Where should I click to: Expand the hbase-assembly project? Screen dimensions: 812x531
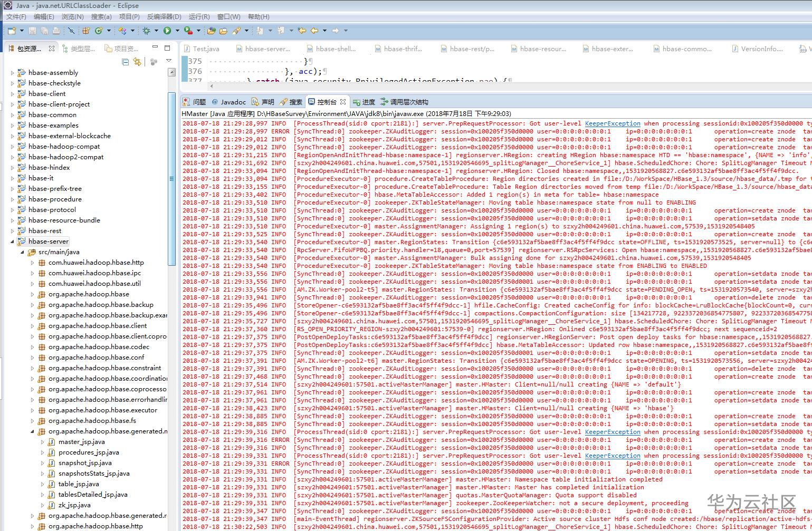tap(13, 73)
